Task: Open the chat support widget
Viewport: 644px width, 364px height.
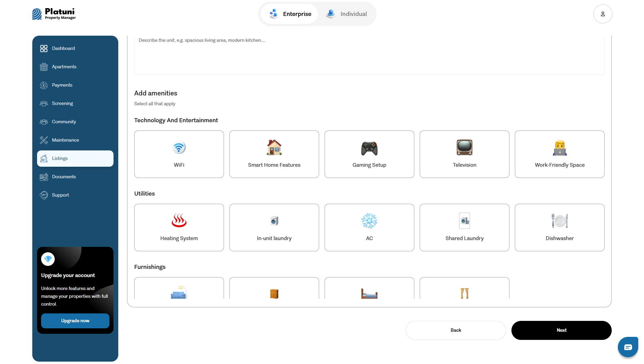Action: click(628, 347)
